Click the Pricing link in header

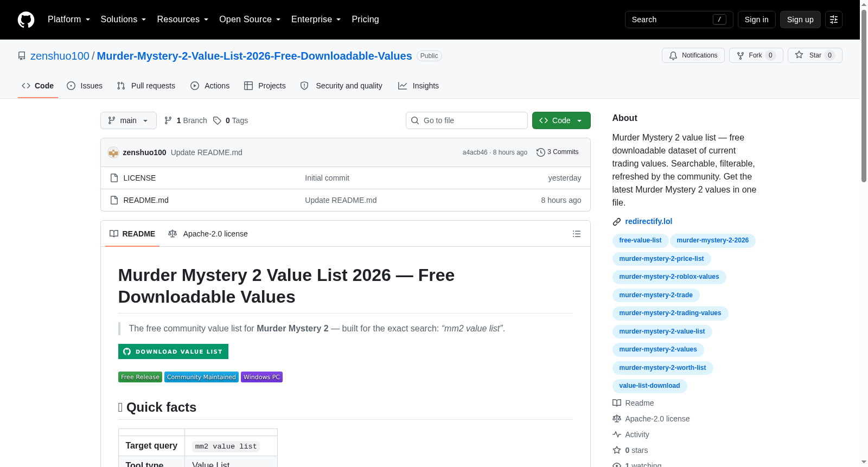[365, 20]
